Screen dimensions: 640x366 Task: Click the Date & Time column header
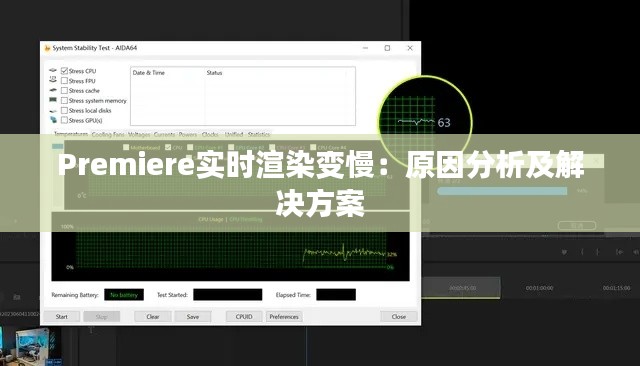point(149,73)
